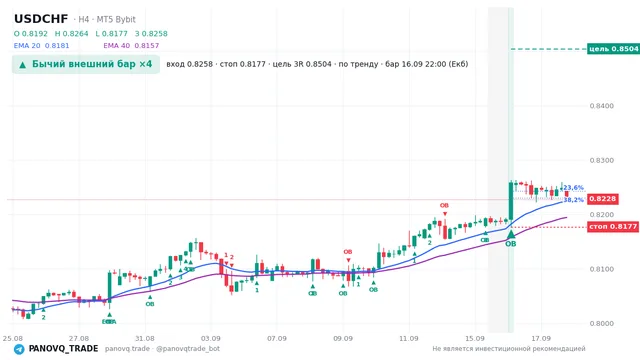Click the 15.09 date axis label

click(475, 338)
